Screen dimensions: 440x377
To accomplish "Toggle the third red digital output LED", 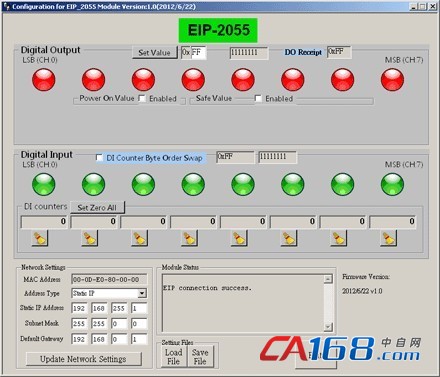I will [143, 80].
